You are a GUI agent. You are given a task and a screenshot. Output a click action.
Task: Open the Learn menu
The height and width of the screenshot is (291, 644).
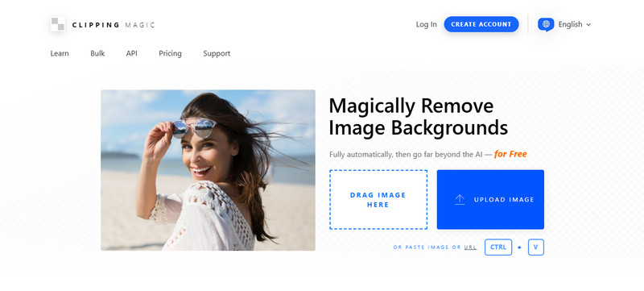pos(60,53)
